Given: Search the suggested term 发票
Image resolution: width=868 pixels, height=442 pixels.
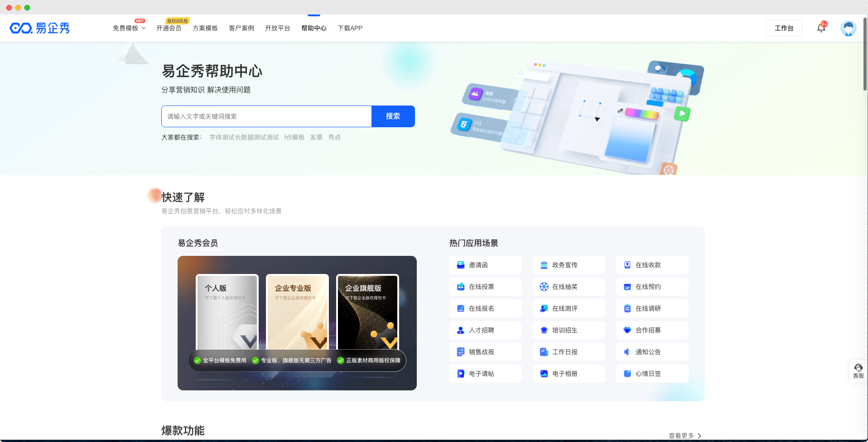Looking at the screenshot, I should (316, 137).
